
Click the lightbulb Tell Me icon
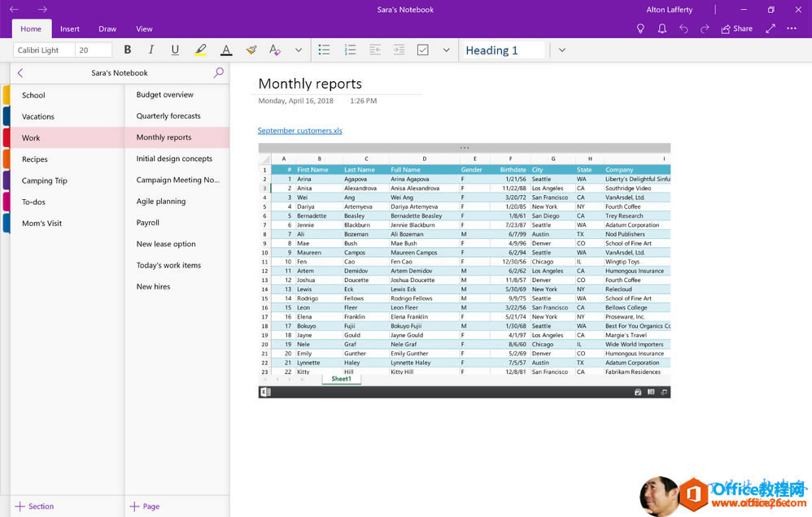point(640,28)
